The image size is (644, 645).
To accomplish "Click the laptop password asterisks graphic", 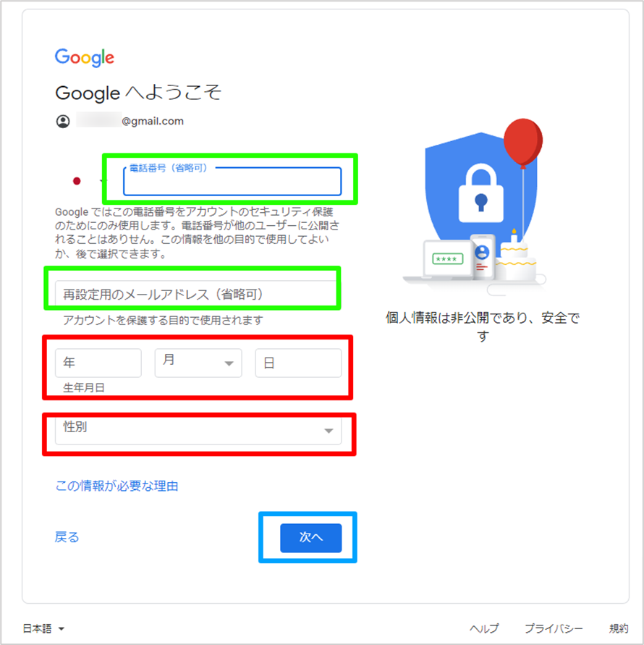I will [447, 258].
